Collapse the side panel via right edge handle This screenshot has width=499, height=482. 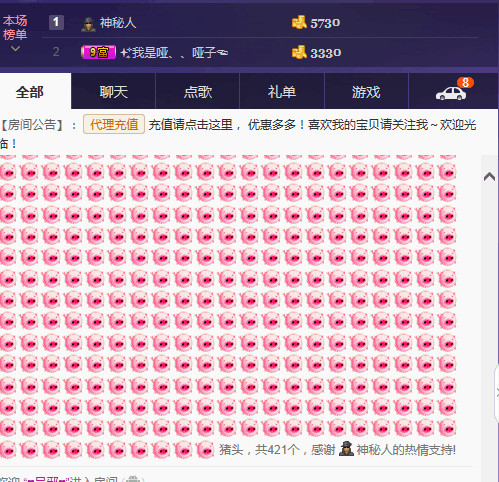497,393
